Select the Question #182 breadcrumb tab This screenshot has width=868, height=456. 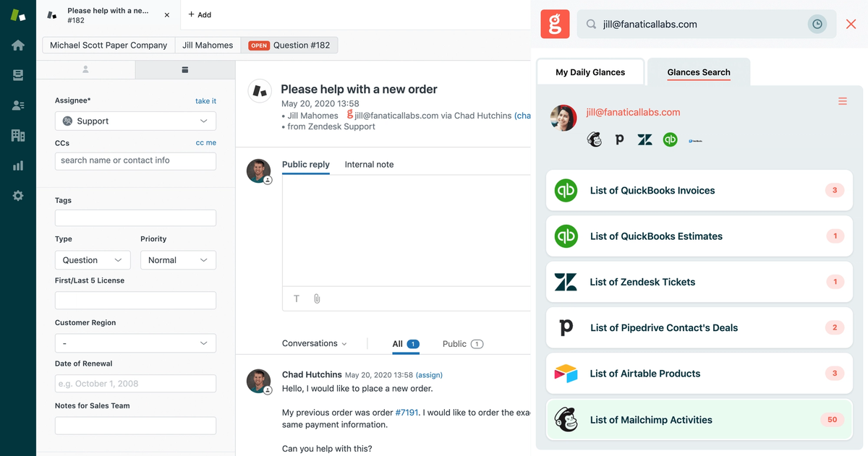(x=289, y=45)
